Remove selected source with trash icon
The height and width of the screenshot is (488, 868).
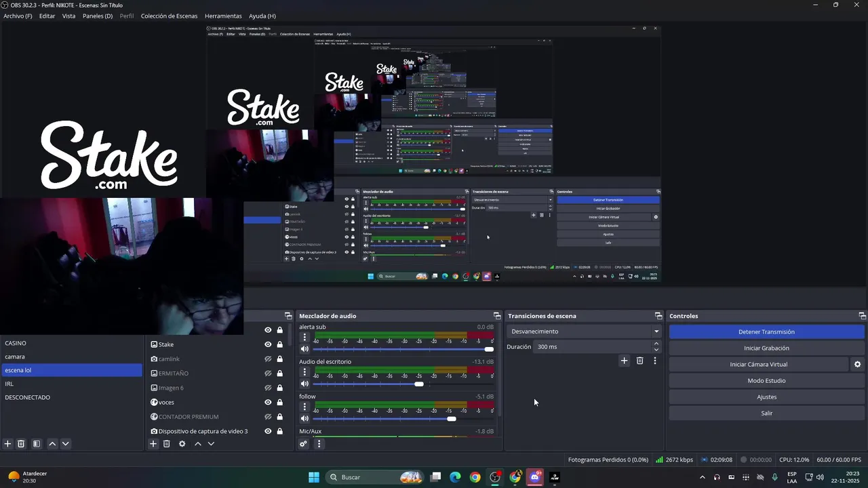[166, 444]
